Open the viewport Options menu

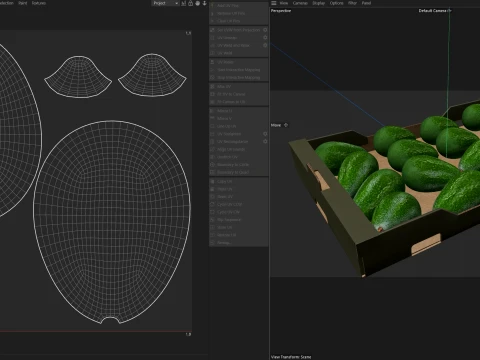(336, 3)
